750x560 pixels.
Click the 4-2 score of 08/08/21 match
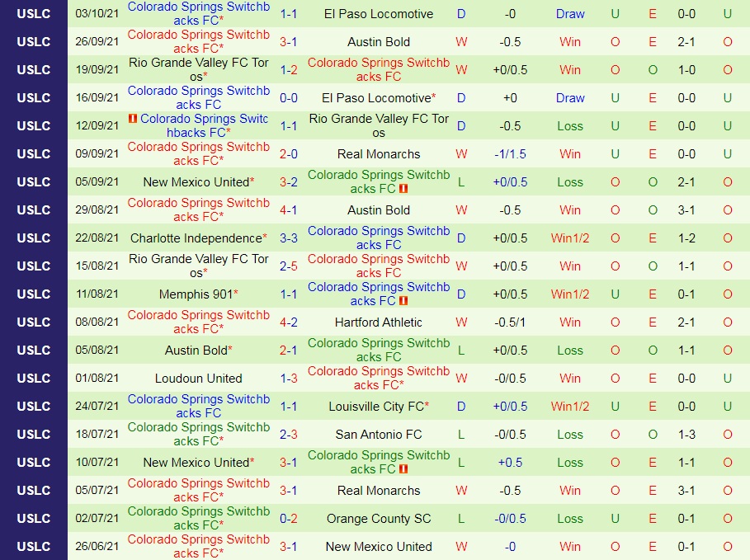tap(289, 322)
